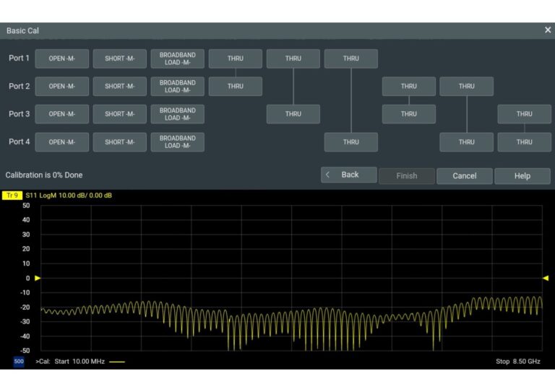Click Port 1 BROADBAND LOAD -M- button
The height and width of the screenshot is (392, 555).
177,58
